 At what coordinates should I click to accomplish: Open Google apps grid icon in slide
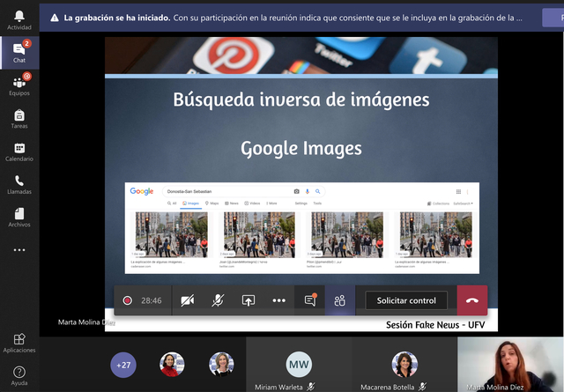click(x=458, y=191)
